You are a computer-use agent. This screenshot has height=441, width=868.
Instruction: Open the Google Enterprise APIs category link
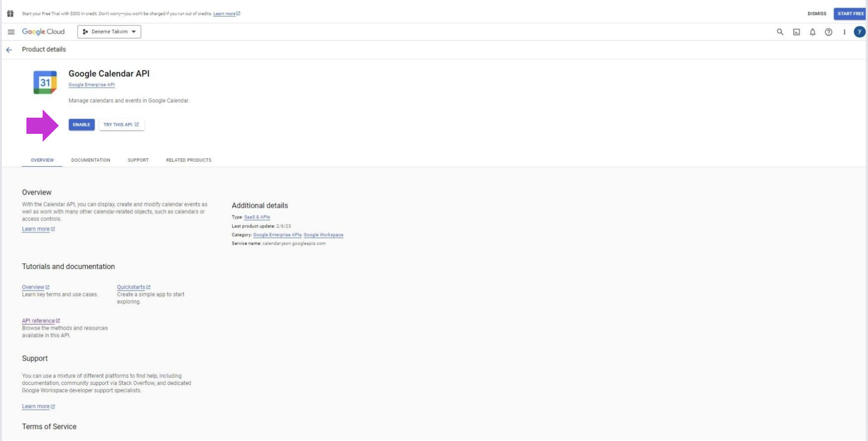pos(277,235)
